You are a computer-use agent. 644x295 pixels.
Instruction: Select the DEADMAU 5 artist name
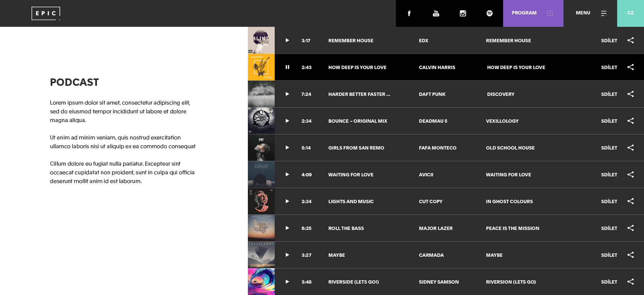(433, 121)
